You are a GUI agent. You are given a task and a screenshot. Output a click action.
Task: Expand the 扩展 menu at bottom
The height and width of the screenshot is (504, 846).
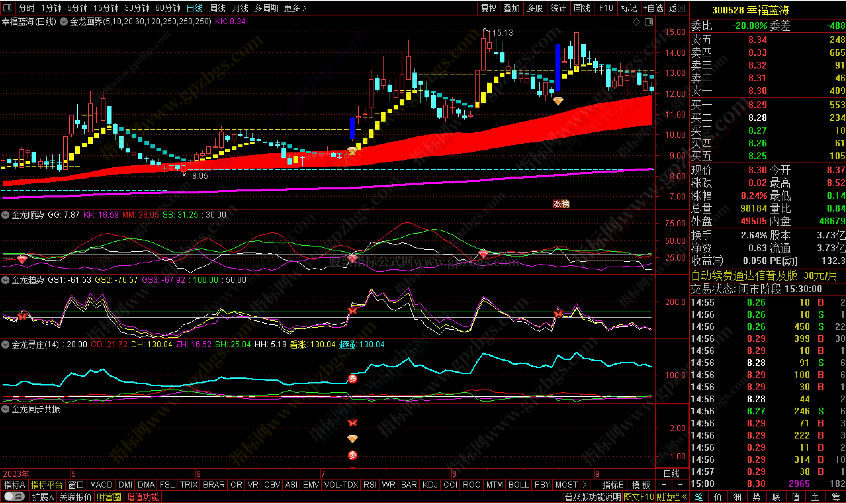43,497
